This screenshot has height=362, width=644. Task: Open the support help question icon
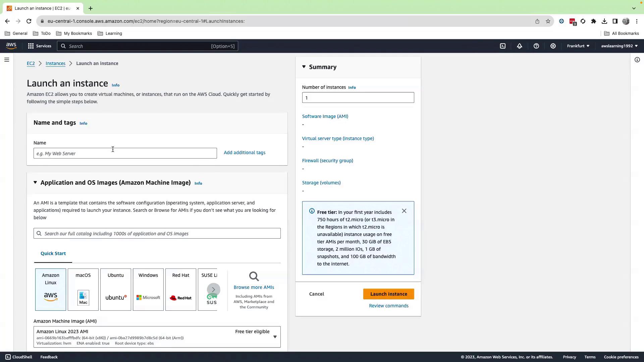536,46
